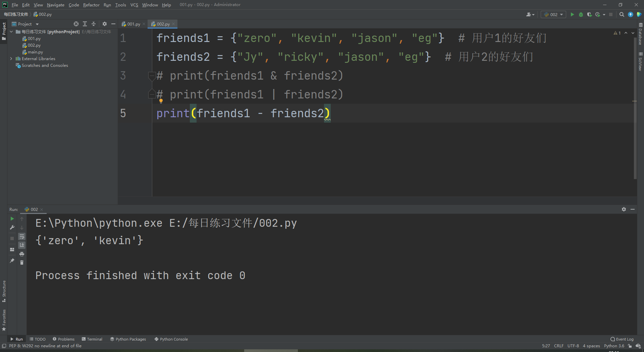Click the read-only lock icon in status bar
Viewport: 644px width, 352px height.
(630, 346)
